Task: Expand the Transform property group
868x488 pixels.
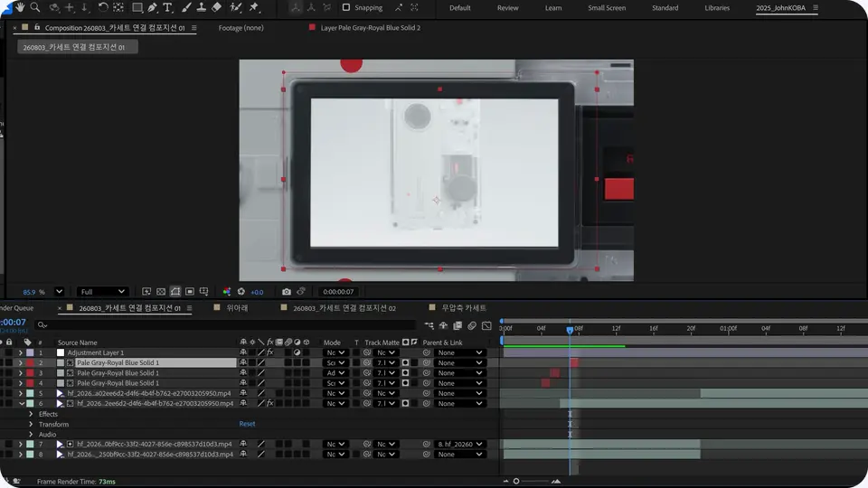Action: [x=31, y=425]
